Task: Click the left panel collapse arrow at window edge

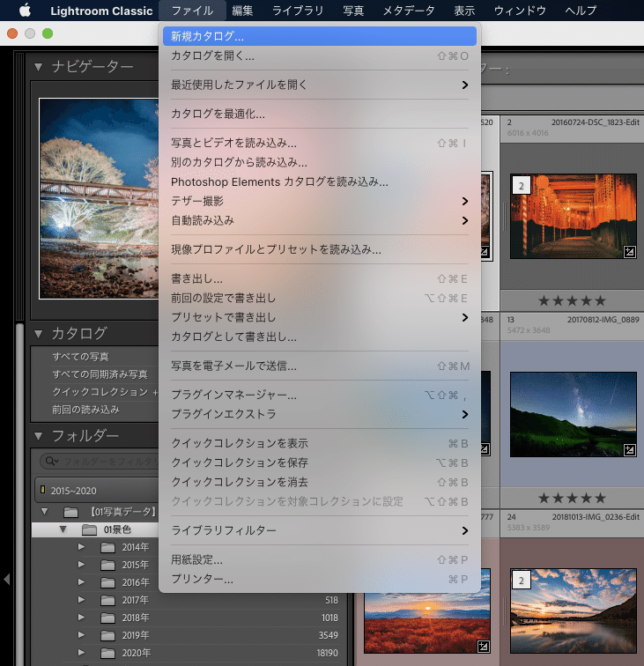Action: [x=6, y=579]
